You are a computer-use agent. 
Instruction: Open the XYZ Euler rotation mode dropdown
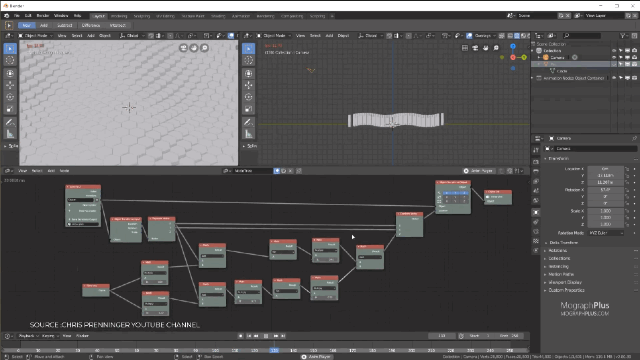606,233
